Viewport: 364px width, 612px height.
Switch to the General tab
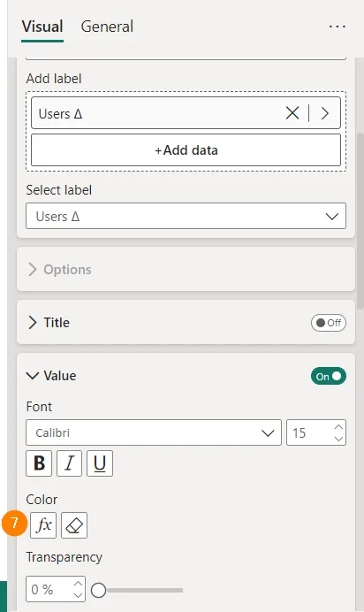(x=107, y=27)
